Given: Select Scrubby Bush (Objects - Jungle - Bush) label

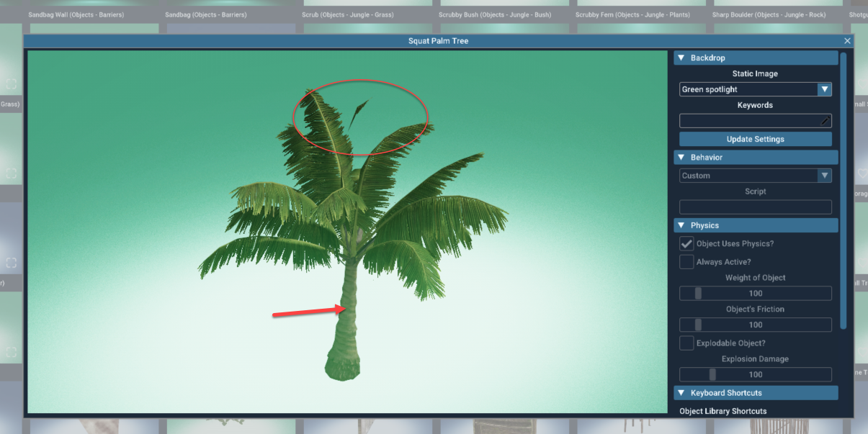Looking at the screenshot, I should [495, 14].
